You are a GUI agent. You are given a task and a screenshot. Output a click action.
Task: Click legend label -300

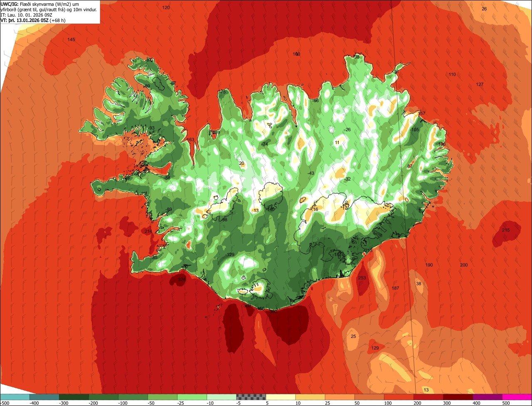[x=64, y=403]
